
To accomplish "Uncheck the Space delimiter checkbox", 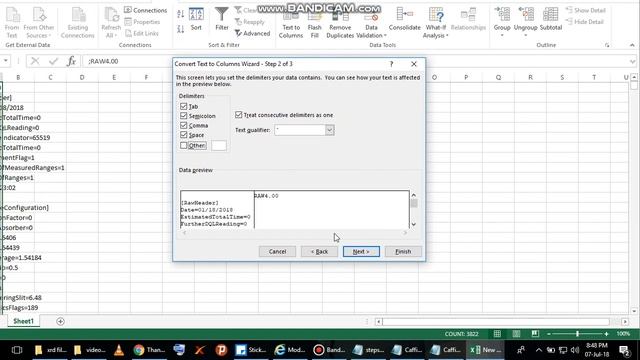I will pyautogui.click(x=184, y=135).
